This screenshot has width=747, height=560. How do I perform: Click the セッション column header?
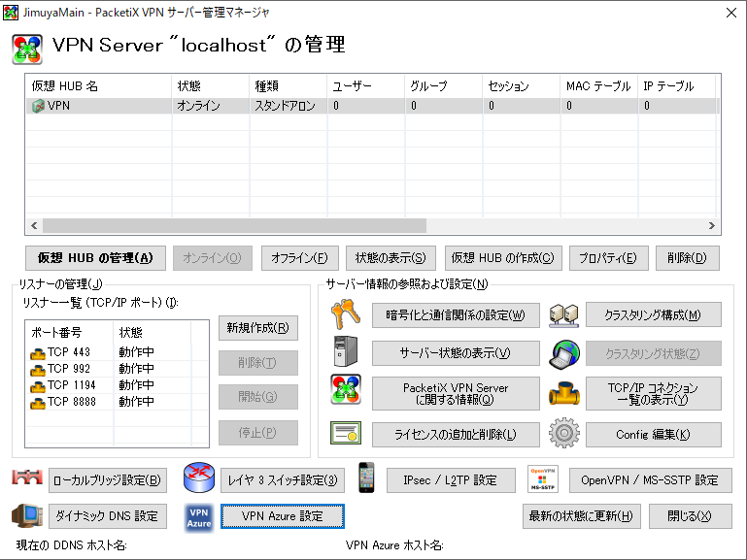(522, 86)
